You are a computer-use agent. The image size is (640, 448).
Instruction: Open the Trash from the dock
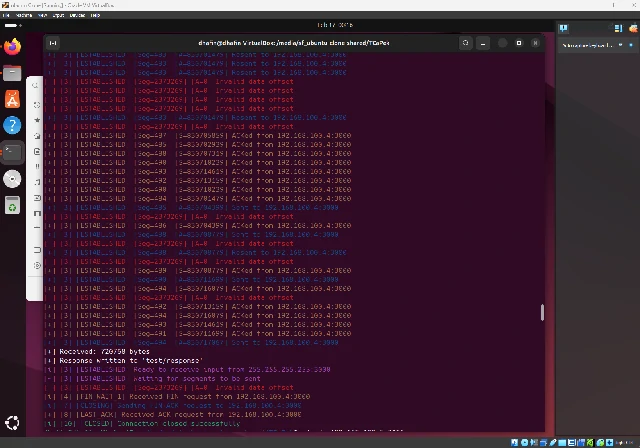(x=12, y=205)
